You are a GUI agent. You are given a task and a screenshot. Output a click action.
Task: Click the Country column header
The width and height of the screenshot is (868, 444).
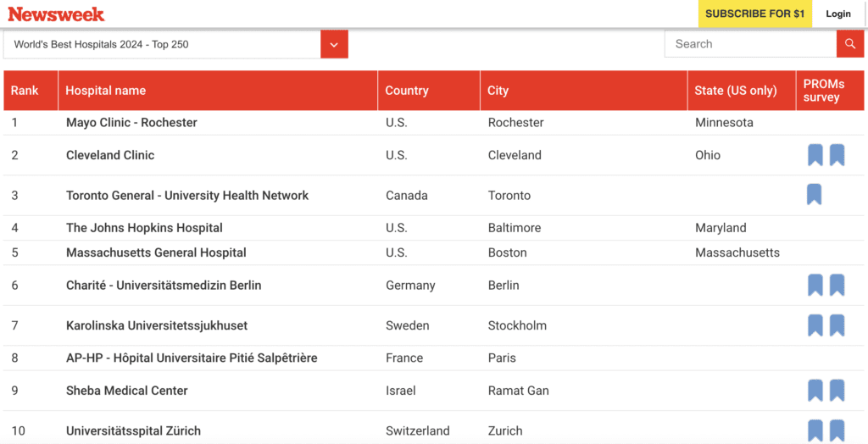click(429, 90)
